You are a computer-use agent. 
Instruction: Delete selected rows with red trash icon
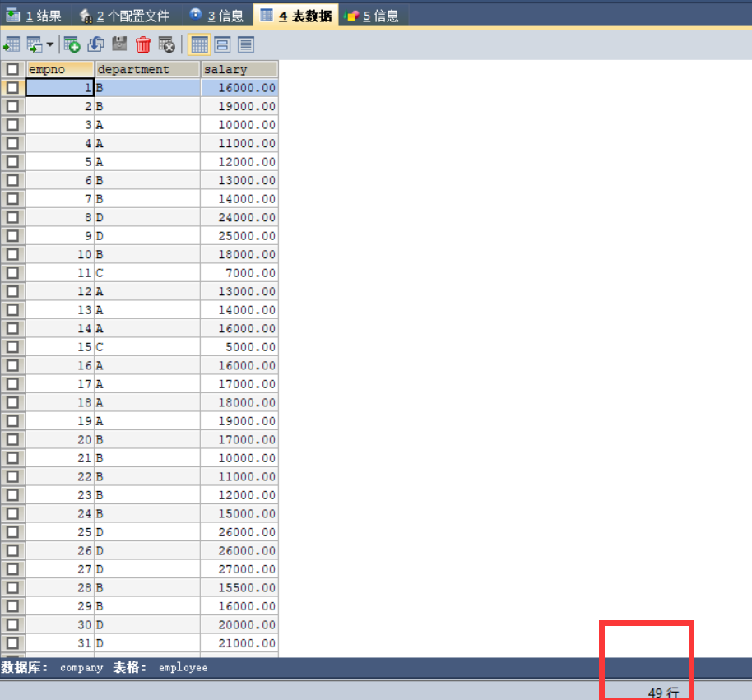pyautogui.click(x=143, y=44)
